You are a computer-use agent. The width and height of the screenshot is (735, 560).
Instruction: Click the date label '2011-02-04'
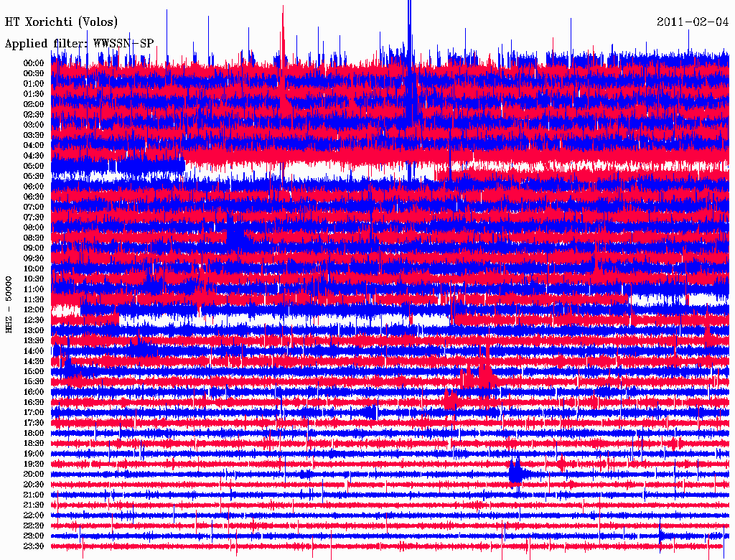693,22
